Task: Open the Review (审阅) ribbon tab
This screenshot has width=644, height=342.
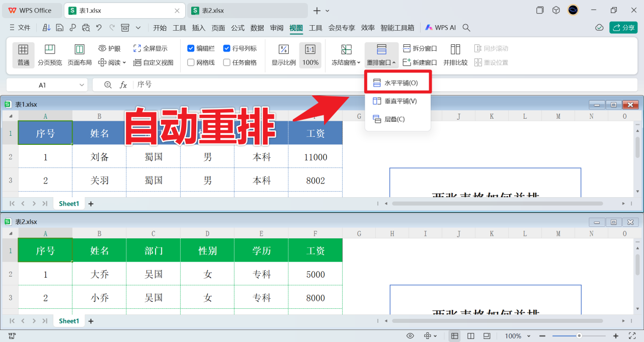Action: (x=277, y=28)
